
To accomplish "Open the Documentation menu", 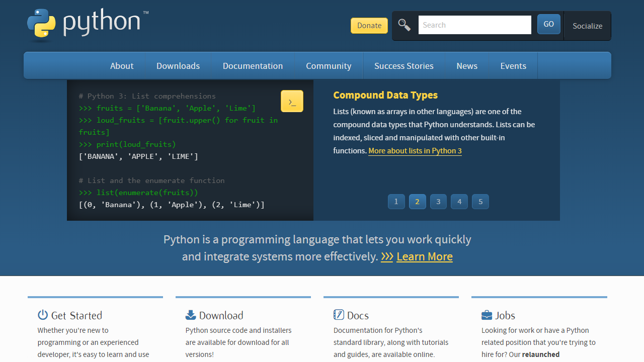I will 253,65.
